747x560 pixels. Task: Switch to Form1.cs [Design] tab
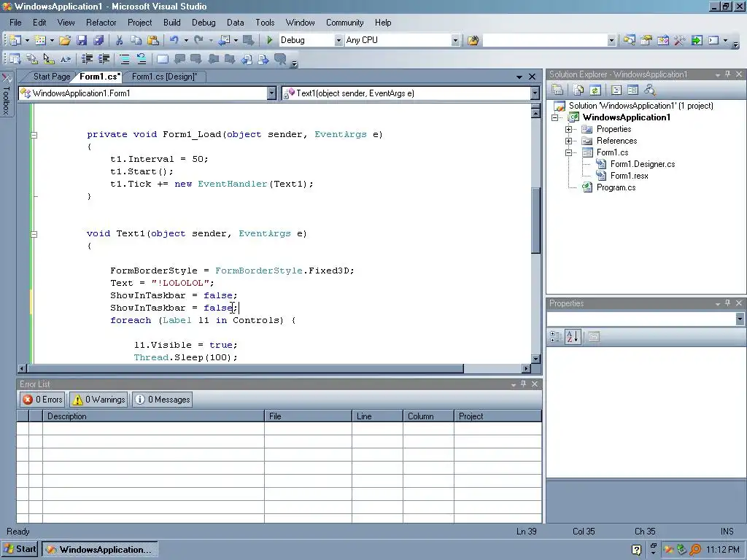(x=164, y=77)
